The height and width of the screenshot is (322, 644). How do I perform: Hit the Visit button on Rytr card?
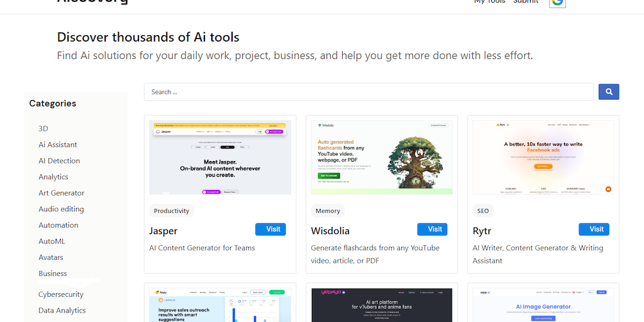594,230
